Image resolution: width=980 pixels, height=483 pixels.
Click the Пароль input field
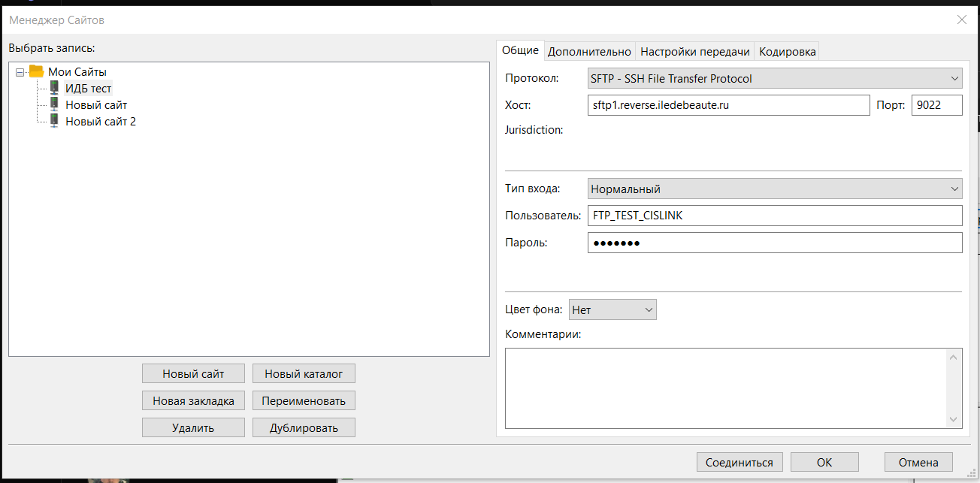click(775, 243)
